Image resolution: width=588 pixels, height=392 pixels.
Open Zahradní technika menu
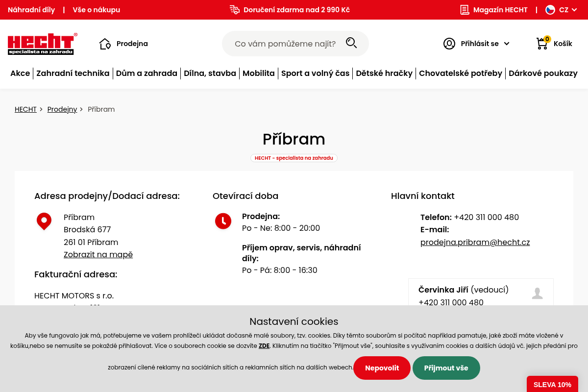pos(73,73)
